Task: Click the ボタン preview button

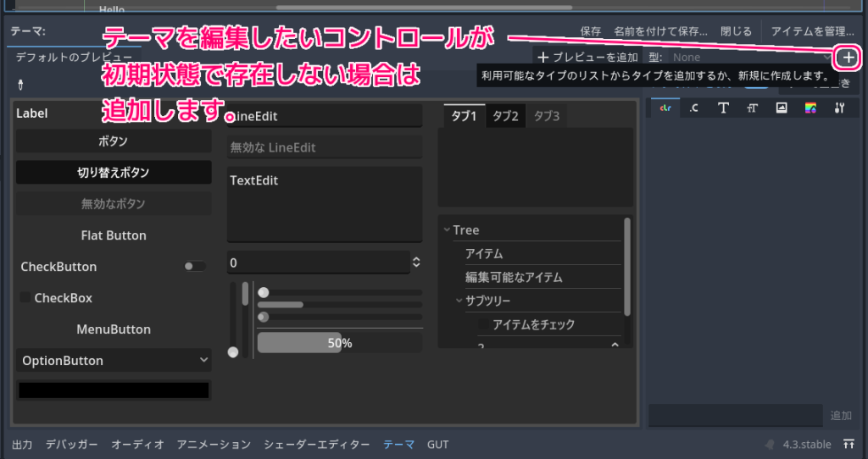Action: (114, 141)
